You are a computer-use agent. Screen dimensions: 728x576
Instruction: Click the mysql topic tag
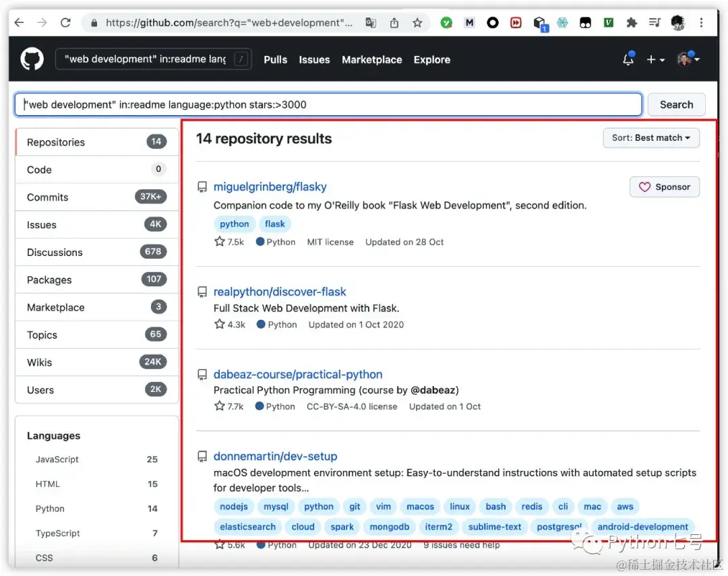pos(276,507)
